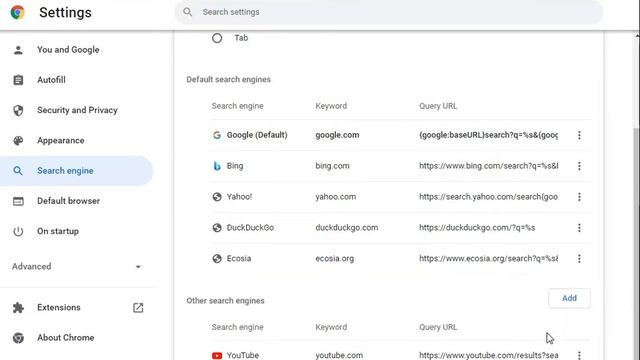The image size is (640, 360).
Task: Click the globe icon next to Ecosia
Action: (x=217, y=258)
